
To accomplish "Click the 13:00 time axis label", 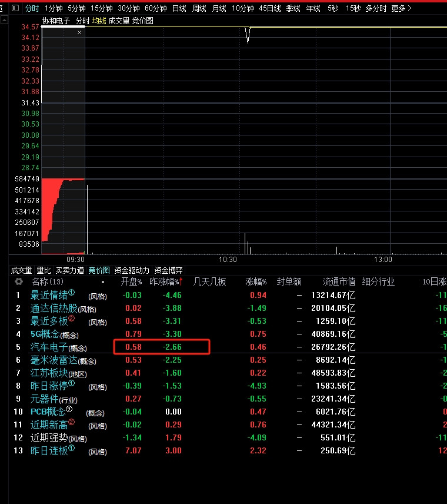I will tap(383, 260).
